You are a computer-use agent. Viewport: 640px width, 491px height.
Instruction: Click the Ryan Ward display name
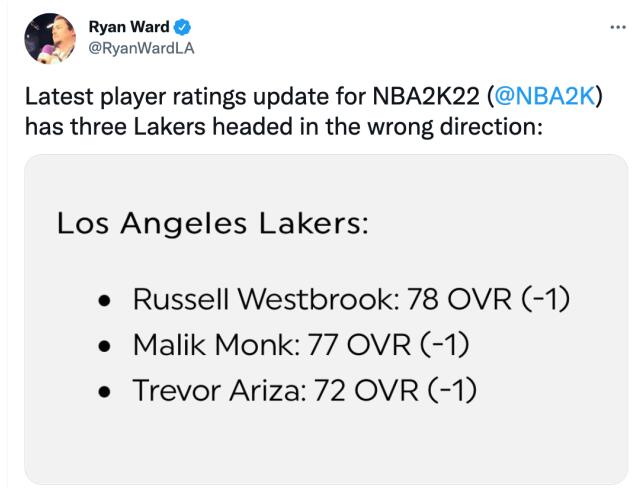click(129, 27)
